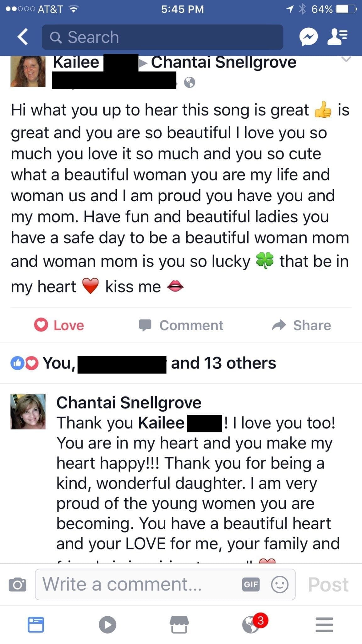The image size is (362, 644).
Task: Tap the camera icon to attach photo
Action: (x=18, y=584)
